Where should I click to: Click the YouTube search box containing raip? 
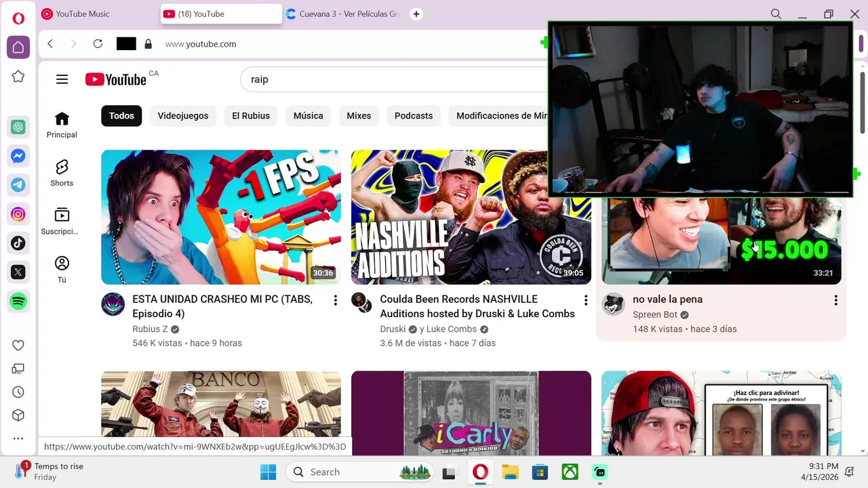coord(395,79)
